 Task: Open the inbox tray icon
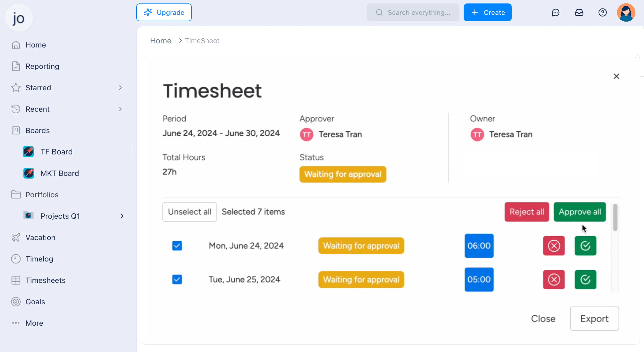(580, 13)
